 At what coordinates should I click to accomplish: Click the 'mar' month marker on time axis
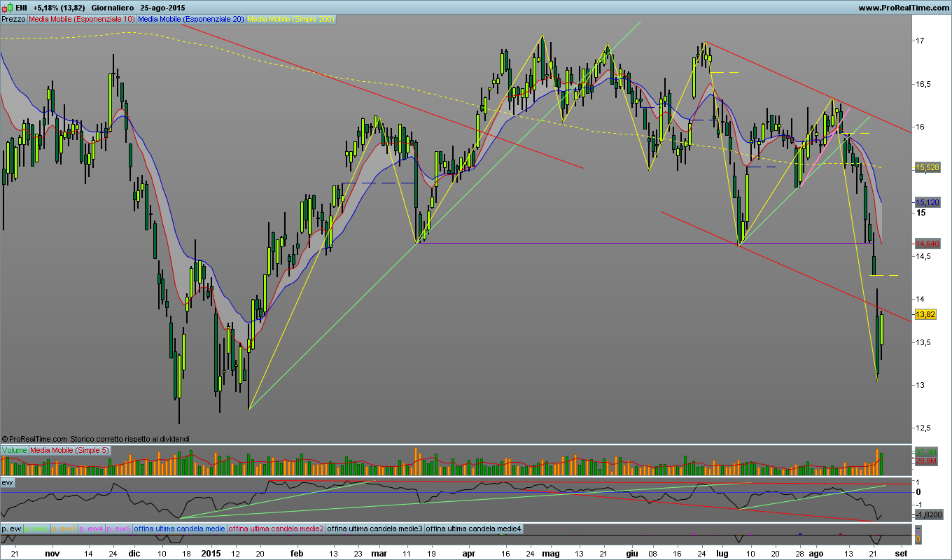pyautogui.click(x=379, y=552)
